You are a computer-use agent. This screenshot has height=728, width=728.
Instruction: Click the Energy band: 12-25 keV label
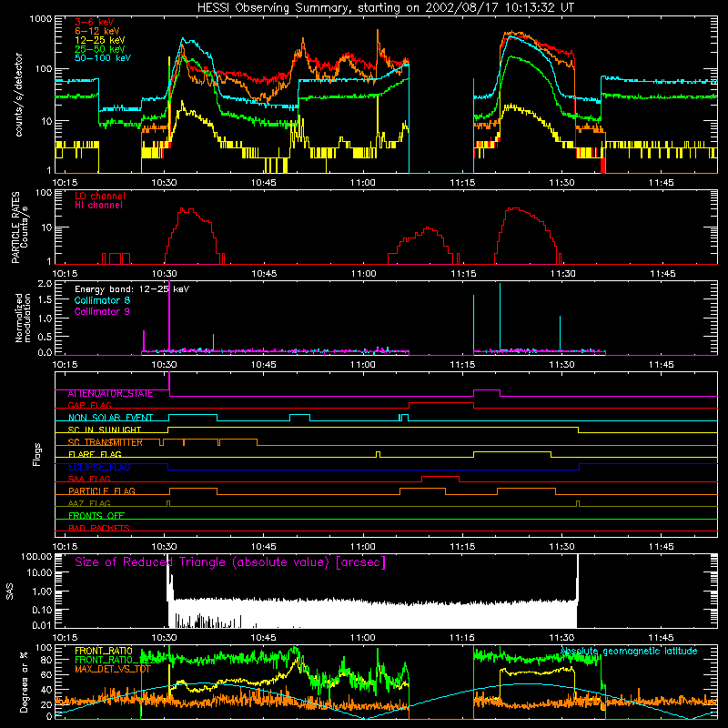click(x=132, y=289)
